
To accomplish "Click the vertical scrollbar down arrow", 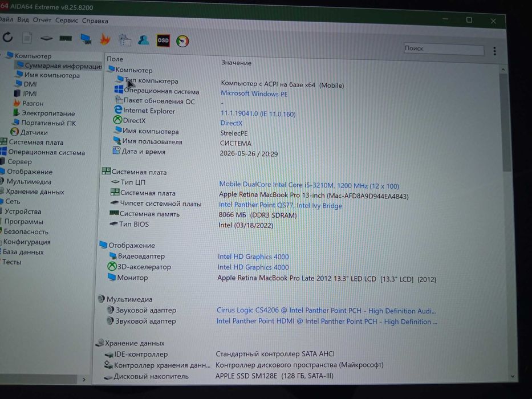I will point(512,376).
